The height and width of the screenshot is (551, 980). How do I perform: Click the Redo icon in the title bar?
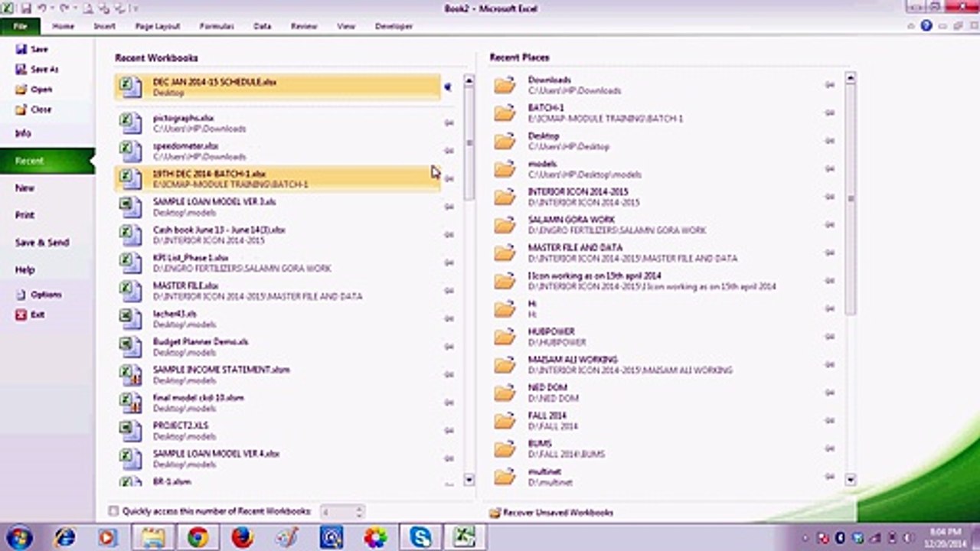coord(64,8)
